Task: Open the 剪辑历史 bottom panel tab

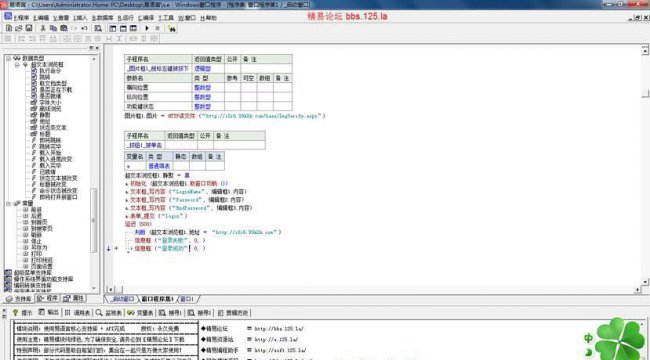Action: coord(233,313)
